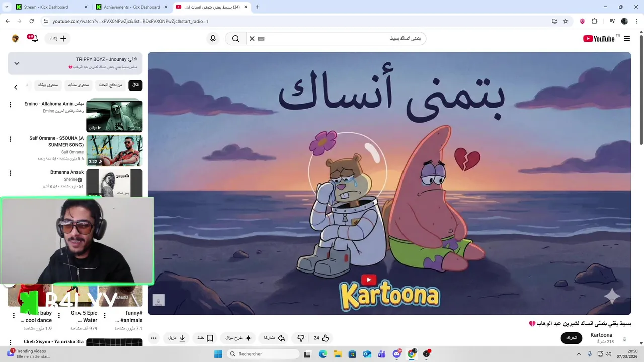The height and width of the screenshot is (362, 644).
Task: Click the 'إنشاء' create button
Action: pyautogui.click(x=58, y=39)
